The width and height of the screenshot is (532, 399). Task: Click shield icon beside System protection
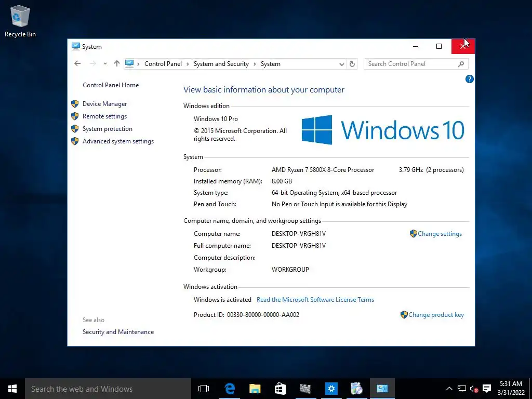click(x=75, y=129)
